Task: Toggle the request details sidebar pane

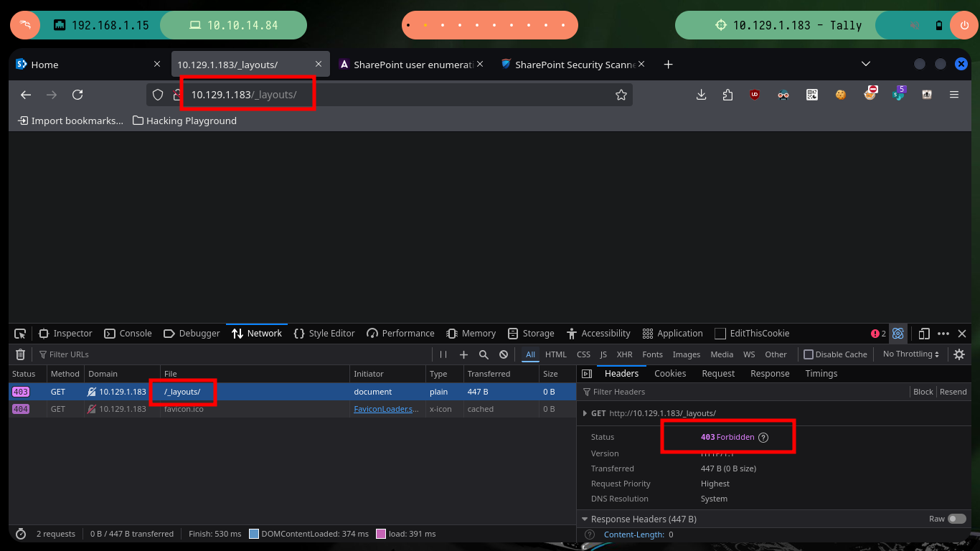Action: tap(587, 374)
